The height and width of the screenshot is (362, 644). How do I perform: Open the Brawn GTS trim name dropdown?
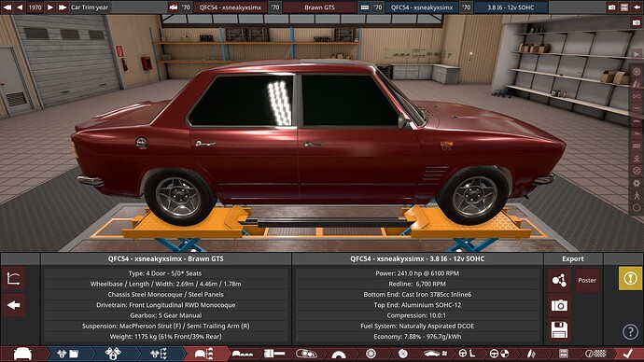pyautogui.click(x=319, y=7)
